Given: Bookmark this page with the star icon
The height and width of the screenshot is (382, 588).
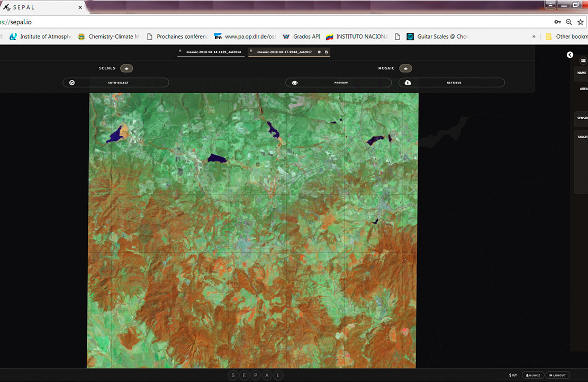Looking at the screenshot, I should 581,22.
